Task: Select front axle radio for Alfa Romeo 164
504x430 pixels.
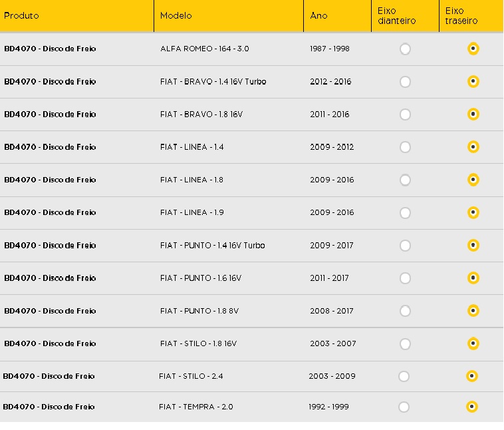Action: (x=405, y=49)
